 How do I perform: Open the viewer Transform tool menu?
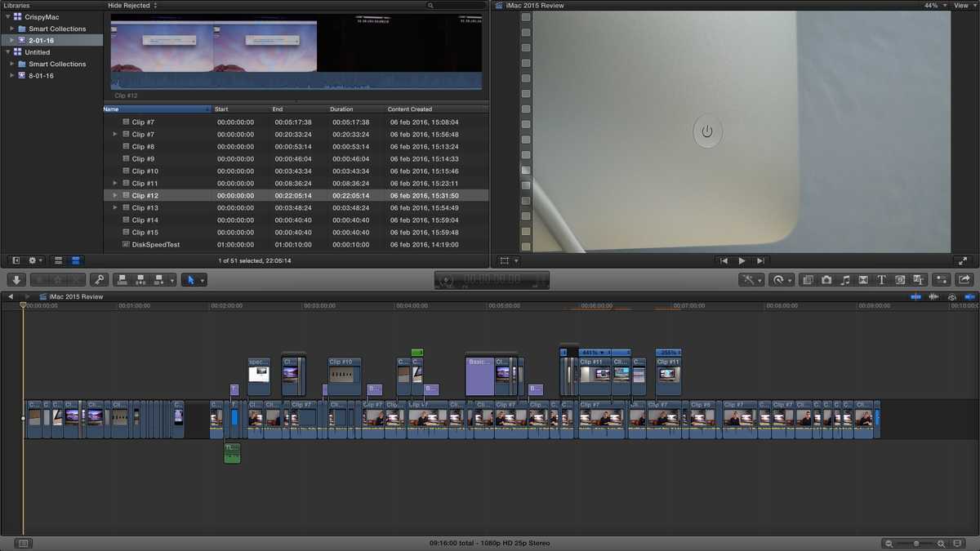509,260
